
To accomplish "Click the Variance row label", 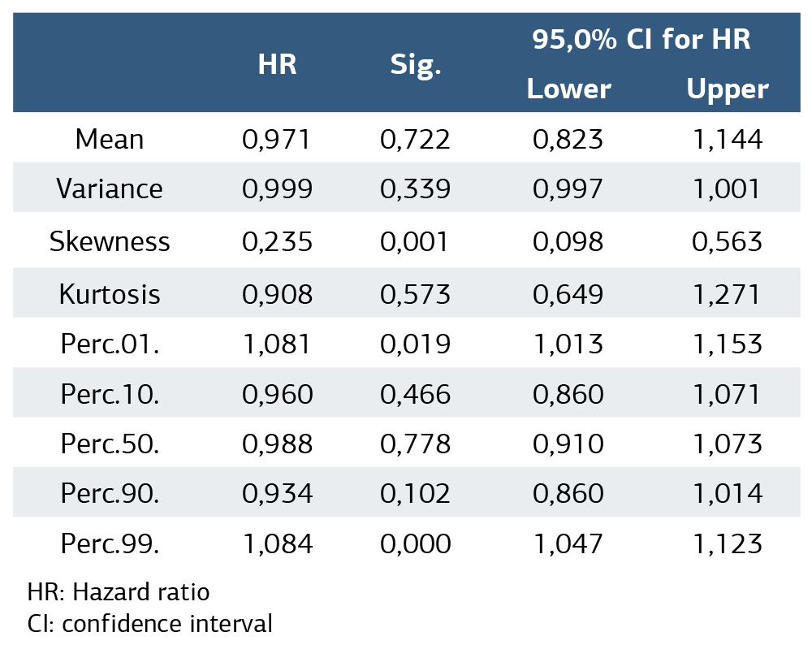I will (x=110, y=188).
